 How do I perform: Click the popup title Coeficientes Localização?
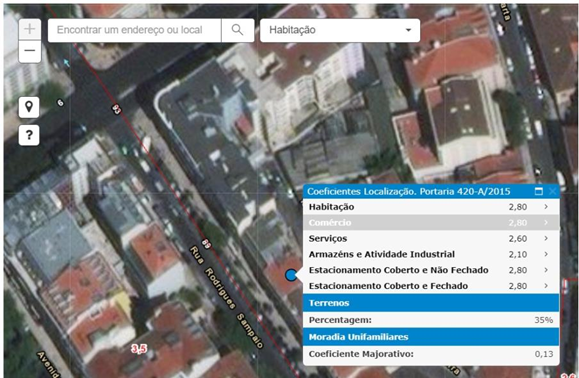click(409, 191)
